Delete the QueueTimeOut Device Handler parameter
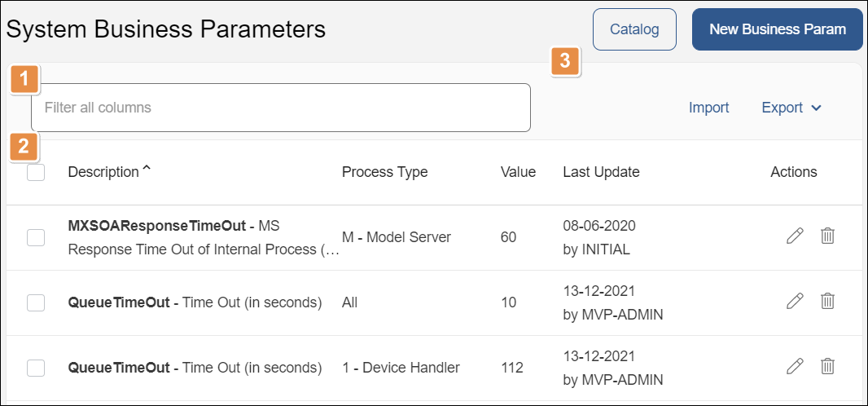 [827, 367]
